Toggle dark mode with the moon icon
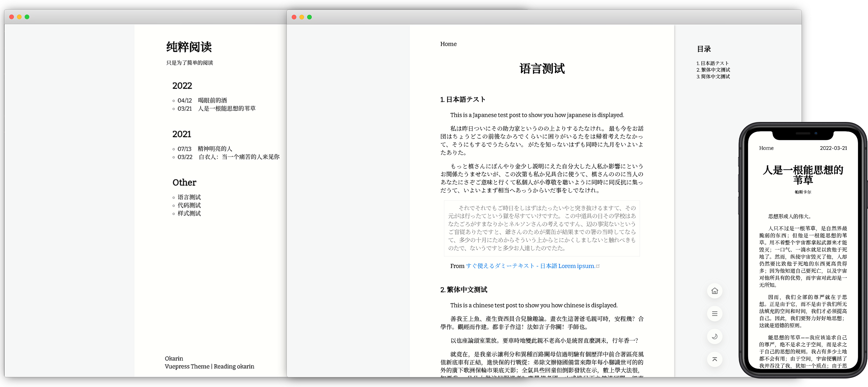The width and height of the screenshot is (868, 387). (x=714, y=336)
